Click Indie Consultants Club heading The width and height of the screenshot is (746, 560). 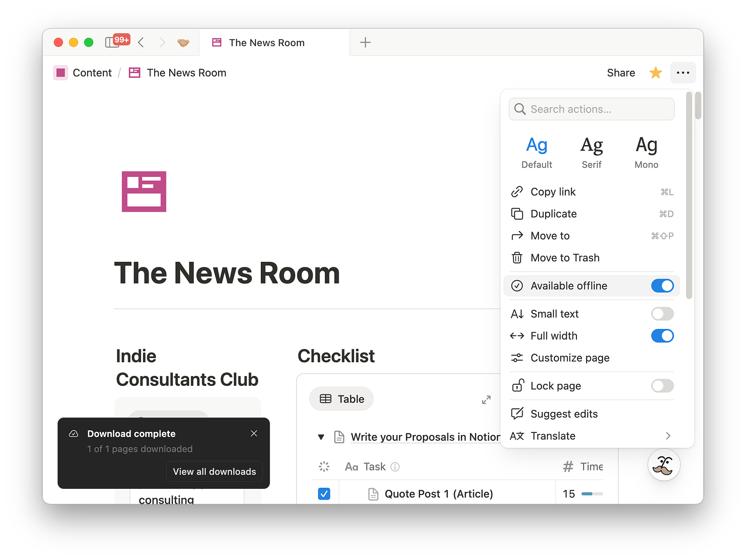(187, 368)
